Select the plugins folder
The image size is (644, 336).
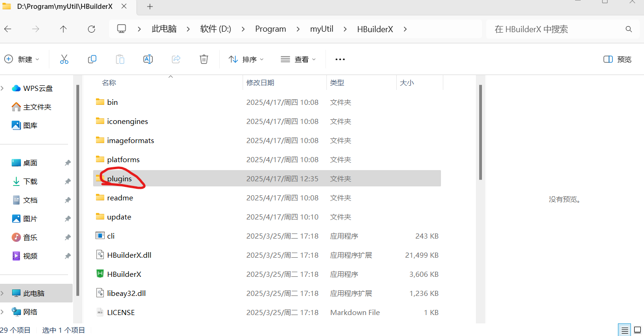(267, 178)
